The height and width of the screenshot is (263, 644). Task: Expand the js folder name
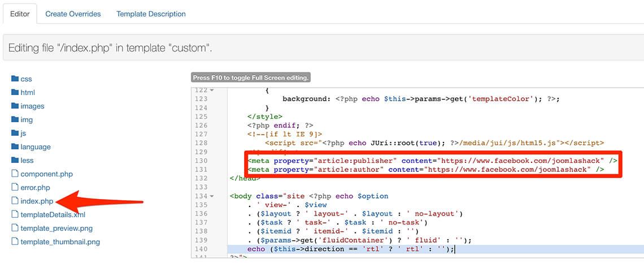click(x=23, y=133)
